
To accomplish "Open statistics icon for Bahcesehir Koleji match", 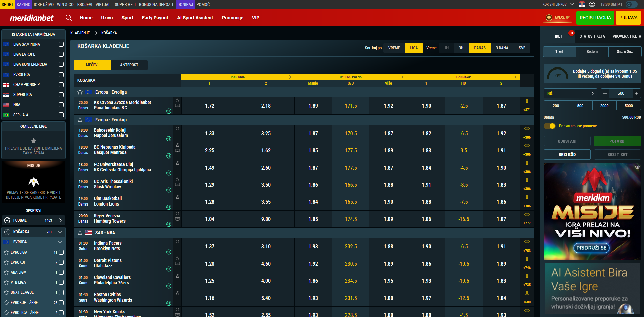I will pos(177,129).
